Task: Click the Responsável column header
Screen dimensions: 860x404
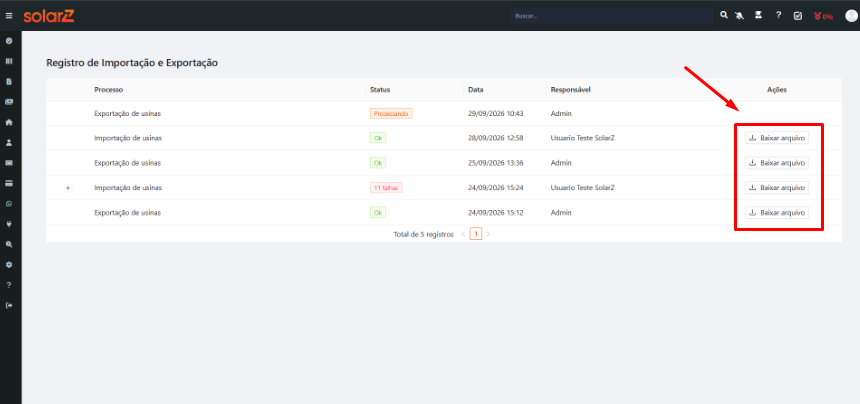Action: [570, 89]
